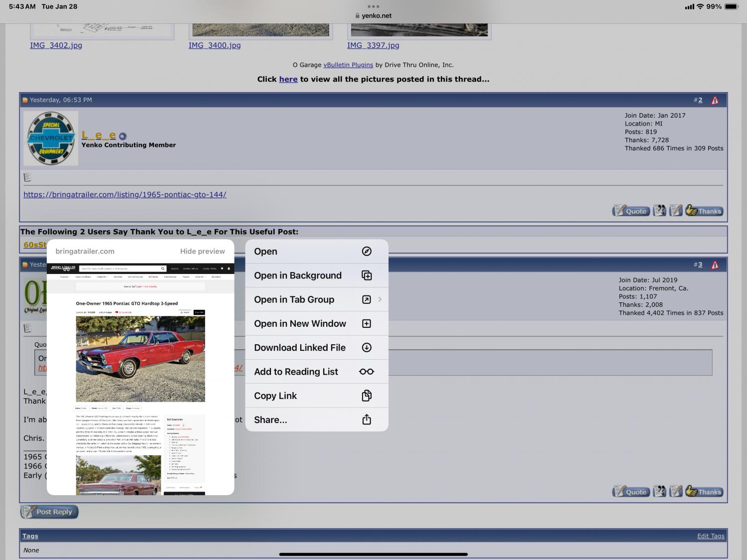
Task: Tap the Reading List glasses icon
Action: point(367,372)
